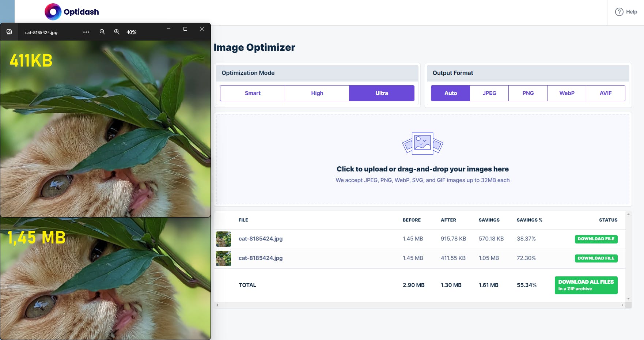Click the STATUS column header

tap(608, 220)
